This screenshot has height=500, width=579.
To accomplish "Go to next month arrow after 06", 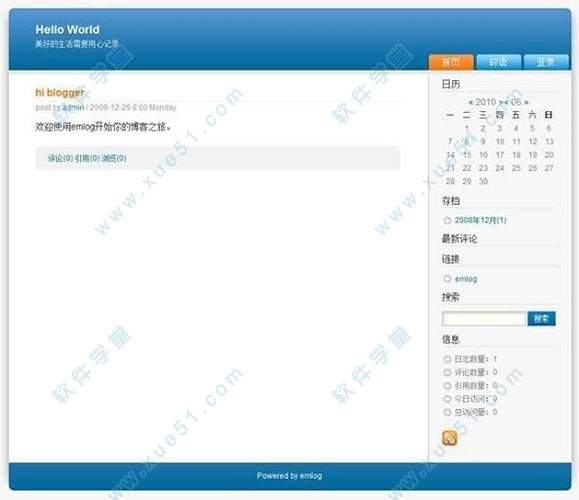I will pyautogui.click(x=526, y=102).
